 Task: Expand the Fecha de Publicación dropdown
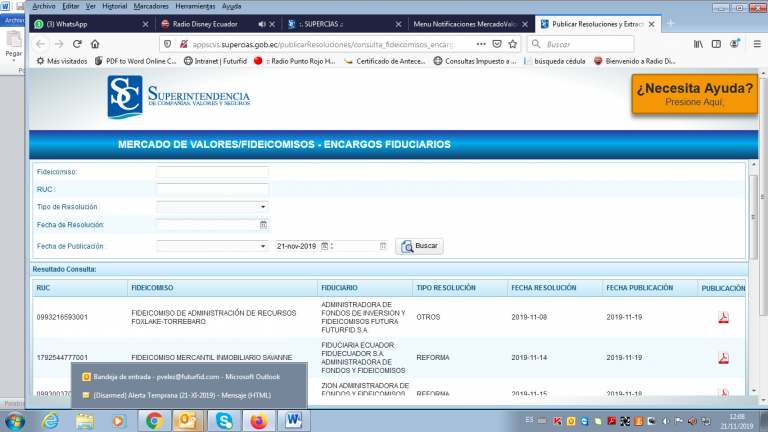(263, 246)
